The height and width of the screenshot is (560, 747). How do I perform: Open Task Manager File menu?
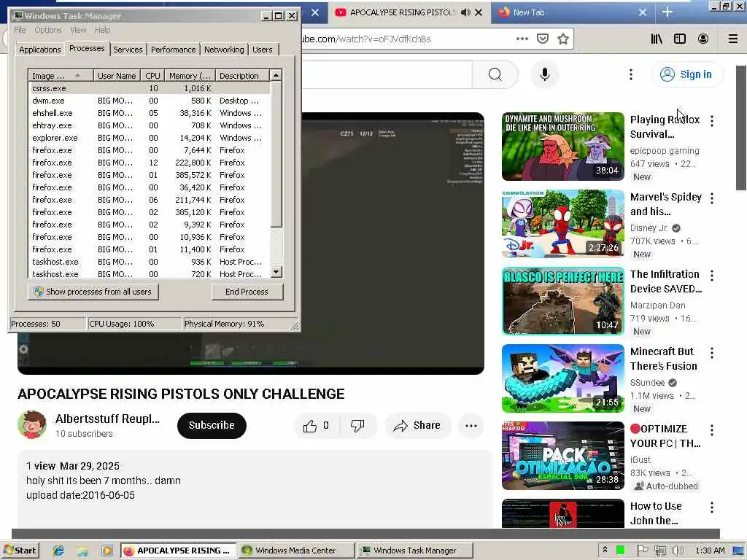(20, 30)
